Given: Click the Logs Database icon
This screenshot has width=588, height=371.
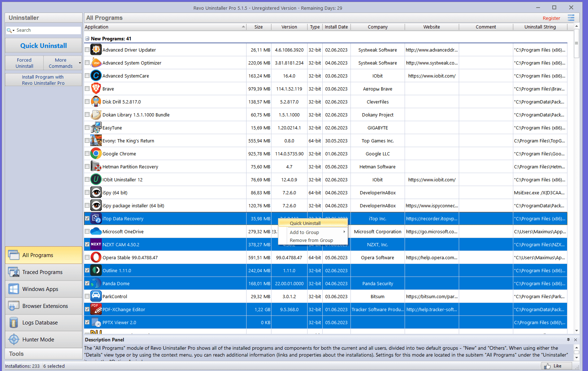Looking at the screenshot, I should pyautogui.click(x=14, y=323).
